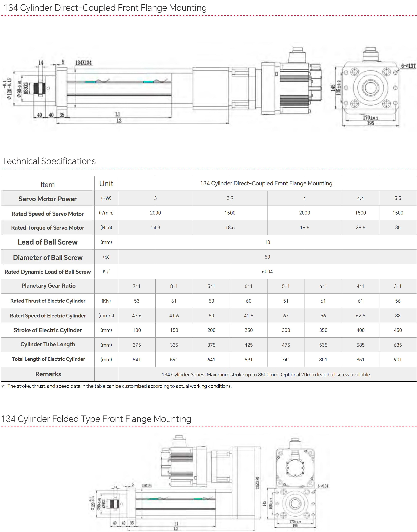Screen dimensions: 417x532
Task: Click the 6-ø13T hole annotation in top drawing
Action: pyautogui.click(x=408, y=66)
